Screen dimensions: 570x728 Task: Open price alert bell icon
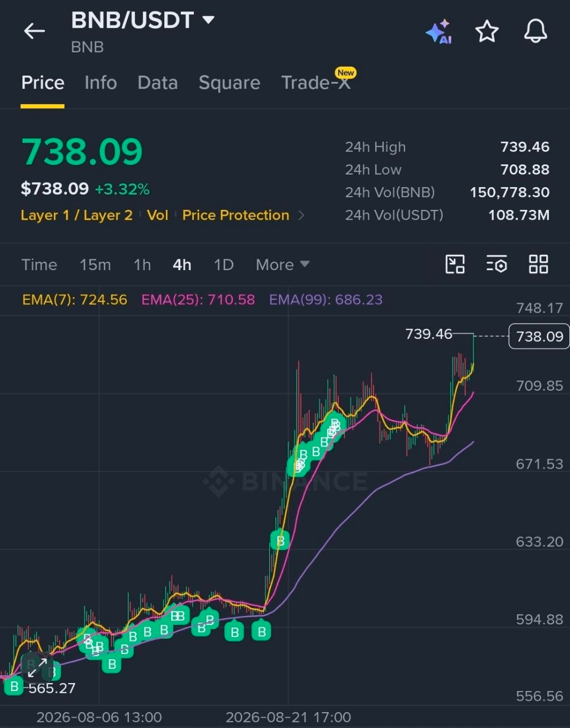[x=535, y=31]
